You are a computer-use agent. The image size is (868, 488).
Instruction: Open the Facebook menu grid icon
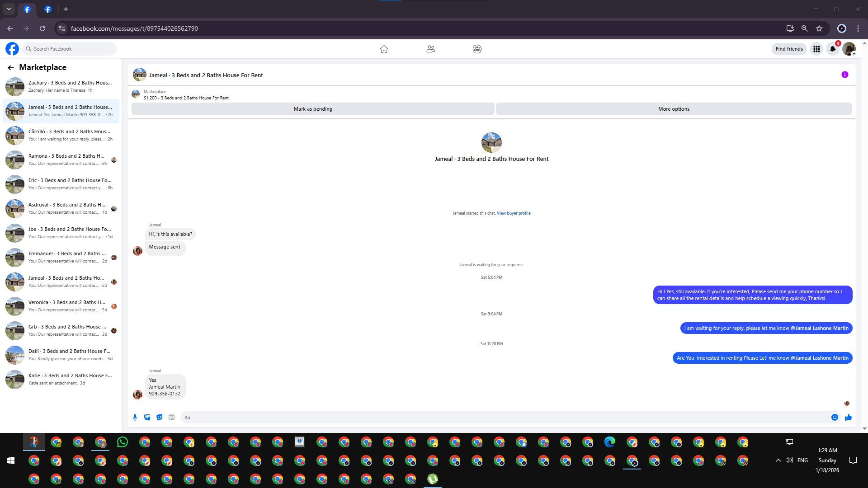(816, 49)
